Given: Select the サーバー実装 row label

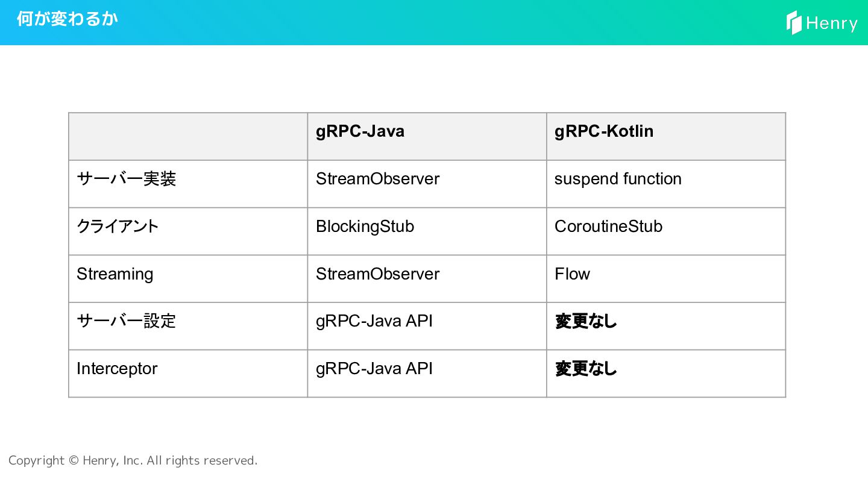Looking at the screenshot, I should [x=126, y=179].
